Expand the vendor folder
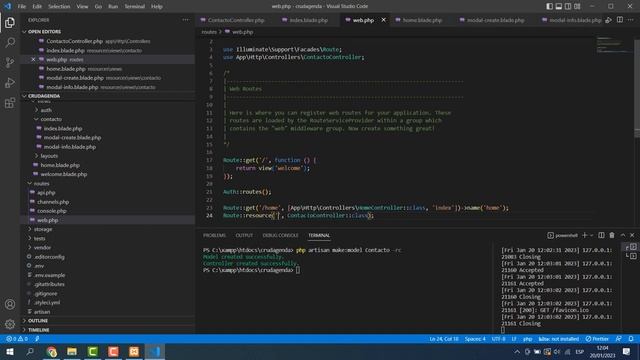The width and height of the screenshot is (640, 360). pos(42,248)
